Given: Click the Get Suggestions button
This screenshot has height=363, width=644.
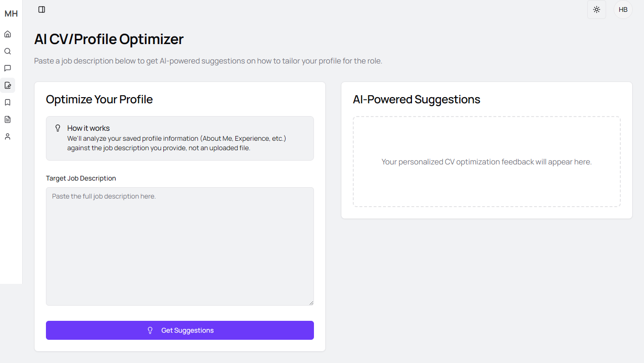Looking at the screenshot, I should pyautogui.click(x=180, y=330).
